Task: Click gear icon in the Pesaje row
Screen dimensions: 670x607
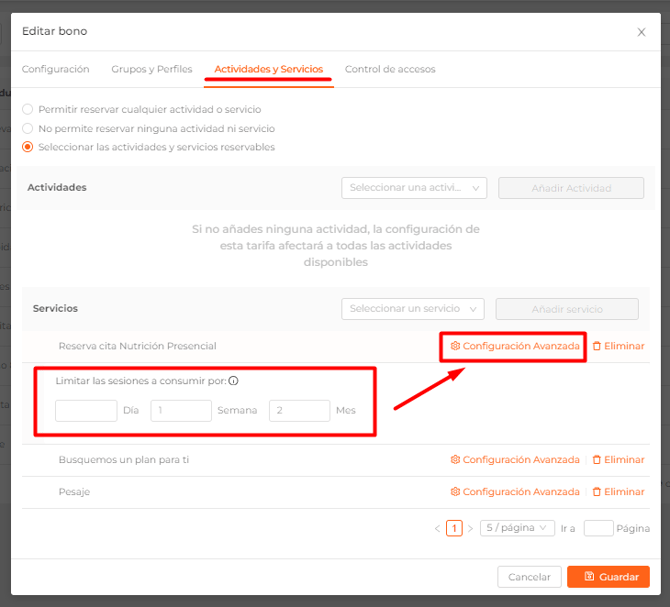Action: pyautogui.click(x=455, y=492)
